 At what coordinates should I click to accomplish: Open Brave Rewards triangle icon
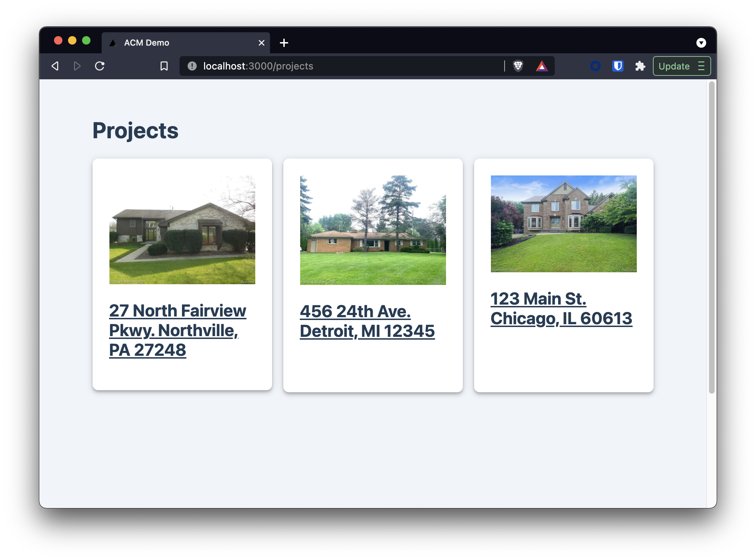pos(542,66)
